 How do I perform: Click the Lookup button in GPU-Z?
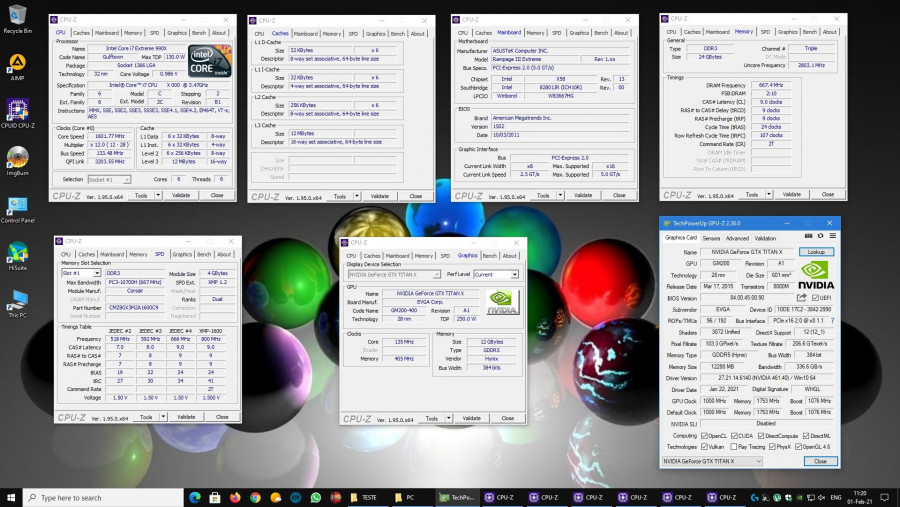coord(816,252)
